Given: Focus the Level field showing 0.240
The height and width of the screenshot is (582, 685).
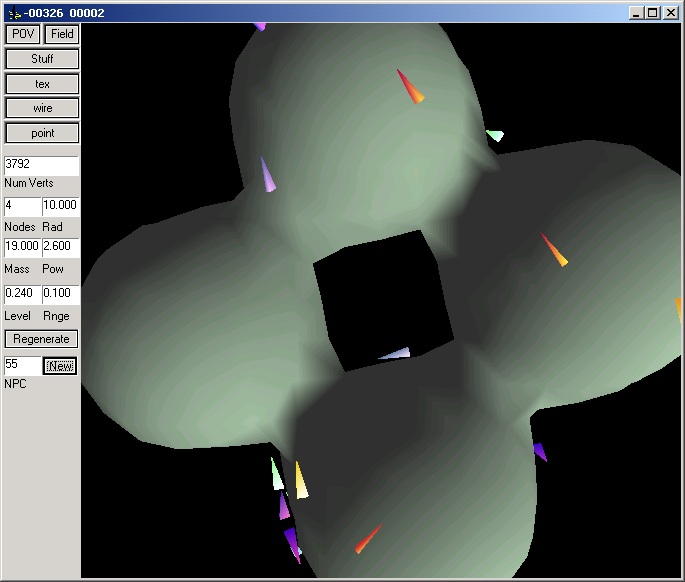Looking at the screenshot, I should tap(21, 294).
